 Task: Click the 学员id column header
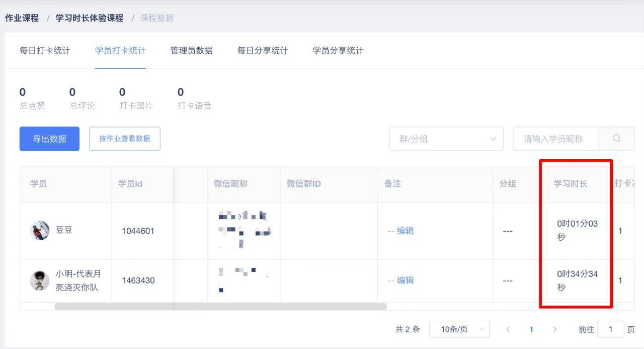(x=130, y=184)
